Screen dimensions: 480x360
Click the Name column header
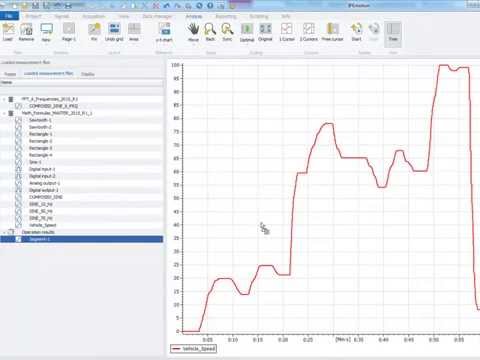(82, 82)
